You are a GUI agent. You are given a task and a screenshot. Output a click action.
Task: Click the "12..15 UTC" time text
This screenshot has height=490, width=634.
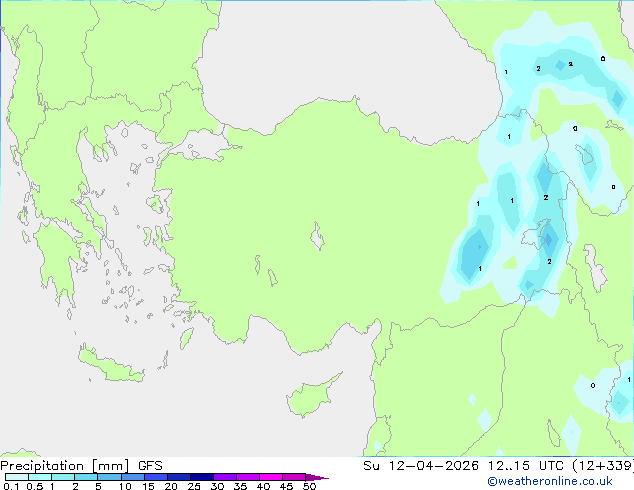(x=526, y=466)
